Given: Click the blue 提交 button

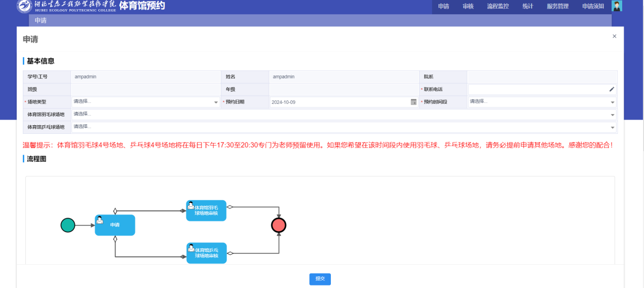Looking at the screenshot, I should (x=320, y=279).
